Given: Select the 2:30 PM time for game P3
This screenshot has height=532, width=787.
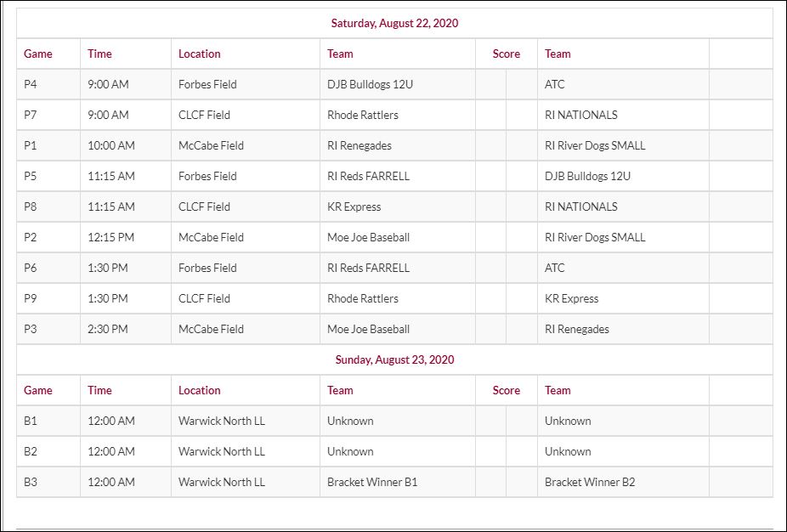Looking at the screenshot, I should pyautogui.click(x=108, y=329).
